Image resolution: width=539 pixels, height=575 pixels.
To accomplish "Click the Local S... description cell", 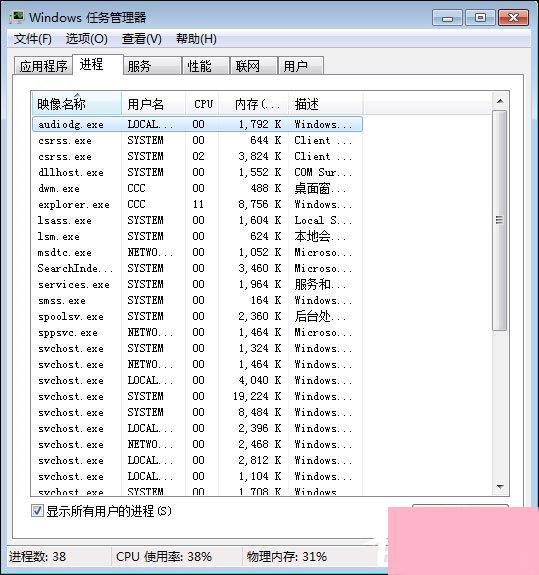I will [x=323, y=220].
